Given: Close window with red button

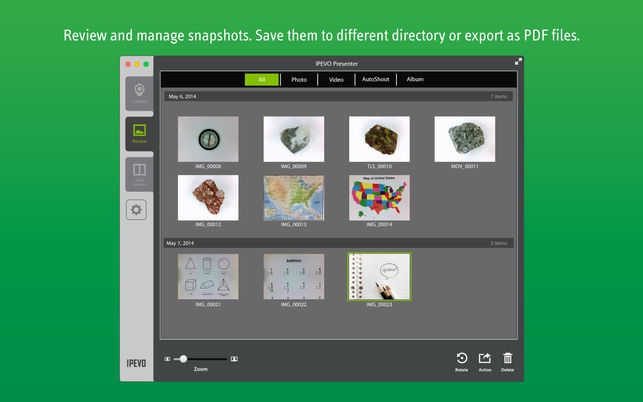Looking at the screenshot, I should point(128,64).
